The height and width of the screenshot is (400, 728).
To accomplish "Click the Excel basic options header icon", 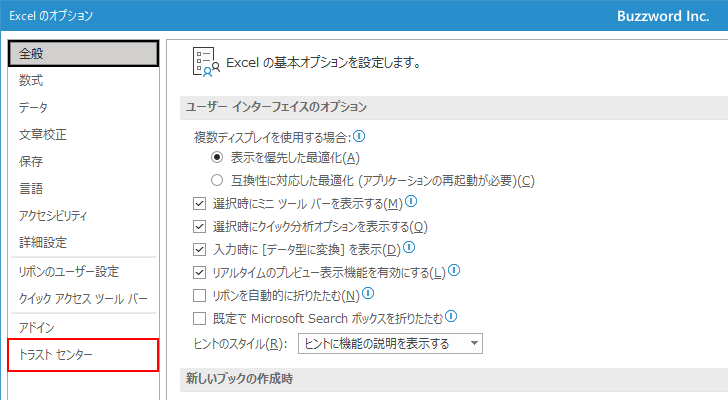I will point(206,62).
